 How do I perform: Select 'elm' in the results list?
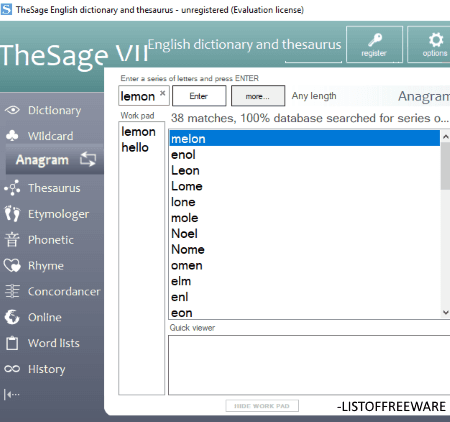(x=305, y=281)
